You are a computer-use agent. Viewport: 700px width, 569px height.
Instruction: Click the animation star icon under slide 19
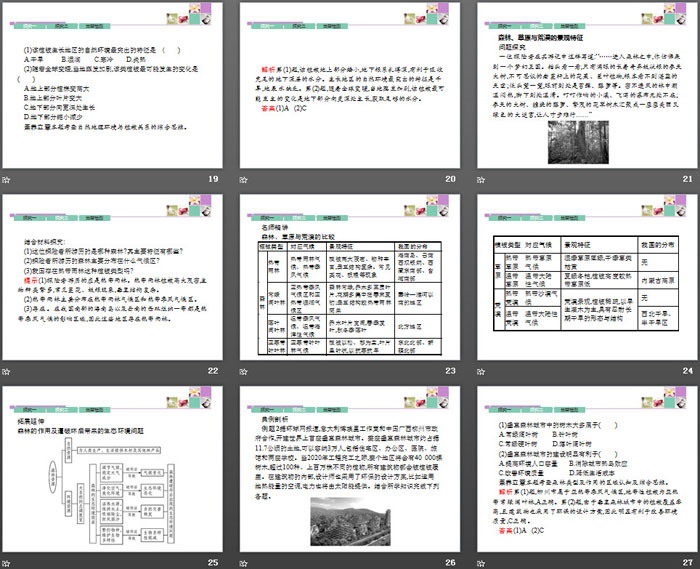(x=8, y=178)
